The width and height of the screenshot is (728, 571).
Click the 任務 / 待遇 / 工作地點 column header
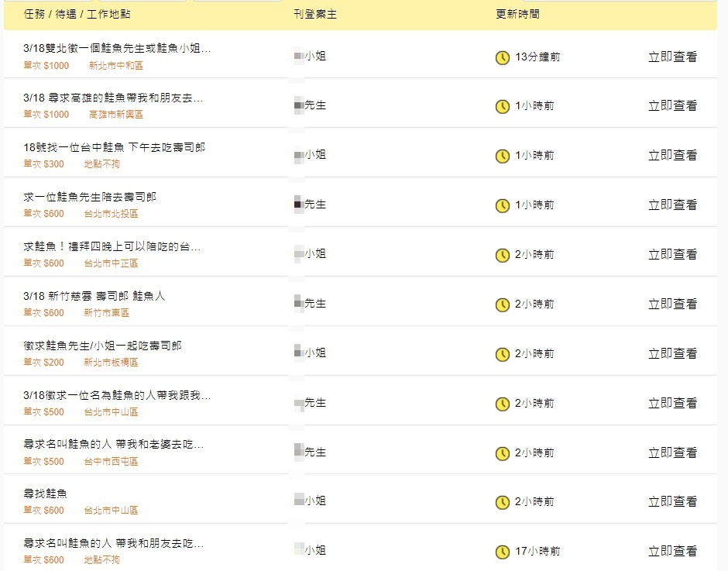[77, 15]
